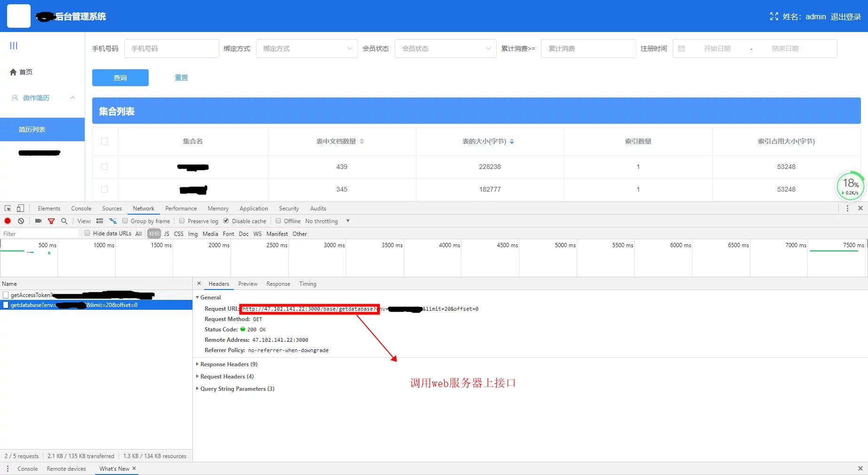
Task: Expand Query String Parameters (3) section
Action: 235,389
